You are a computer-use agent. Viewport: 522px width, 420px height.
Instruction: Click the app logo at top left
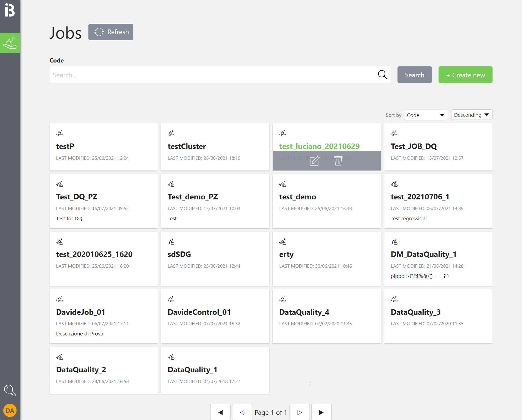coord(10,10)
